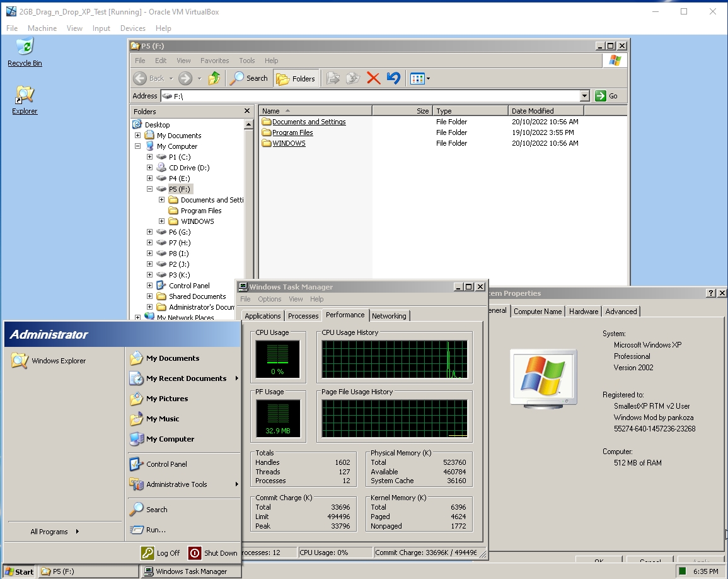The image size is (728, 579).
Task: Collapse My Computer tree node
Action: coord(137,146)
